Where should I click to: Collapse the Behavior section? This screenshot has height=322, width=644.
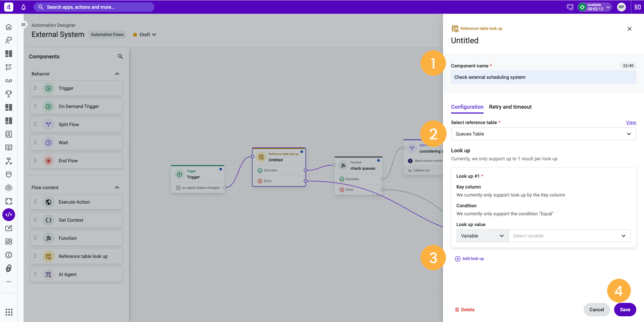pyautogui.click(x=117, y=74)
